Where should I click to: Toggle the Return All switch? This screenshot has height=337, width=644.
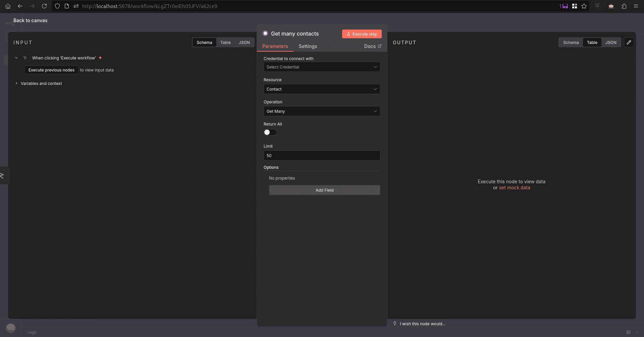270,132
